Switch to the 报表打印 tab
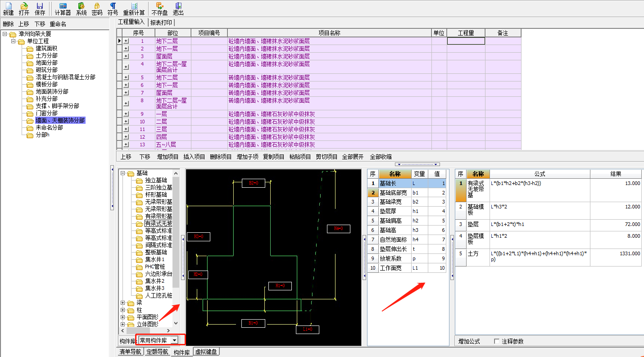Screen dimensions: 644x357 (x=161, y=22)
